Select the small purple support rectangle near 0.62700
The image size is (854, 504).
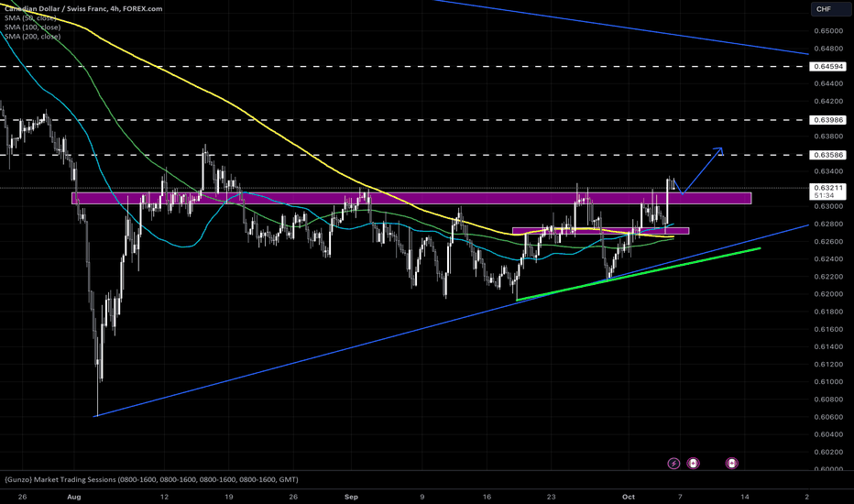(601, 231)
